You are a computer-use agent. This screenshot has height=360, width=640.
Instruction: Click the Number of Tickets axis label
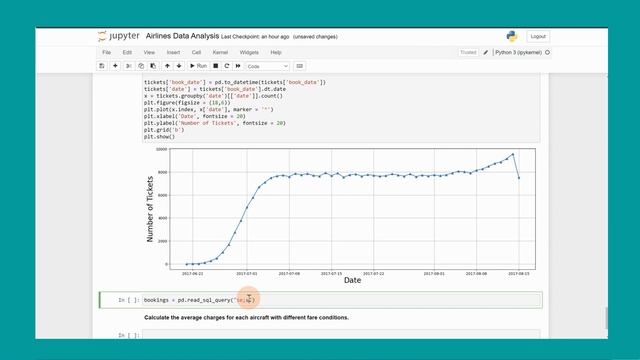(x=150, y=209)
